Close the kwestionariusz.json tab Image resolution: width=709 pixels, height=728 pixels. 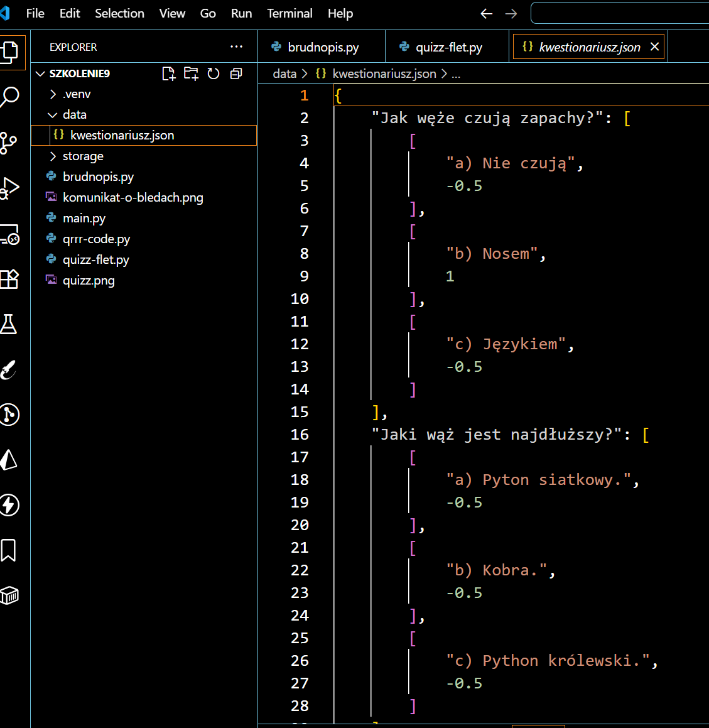pyautogui.click(x=654, y=46)
